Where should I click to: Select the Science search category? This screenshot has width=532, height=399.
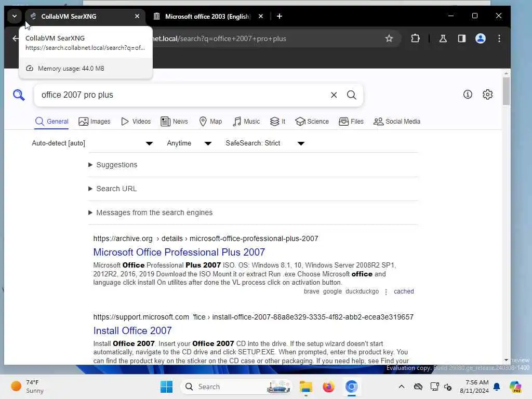point(312,122)
